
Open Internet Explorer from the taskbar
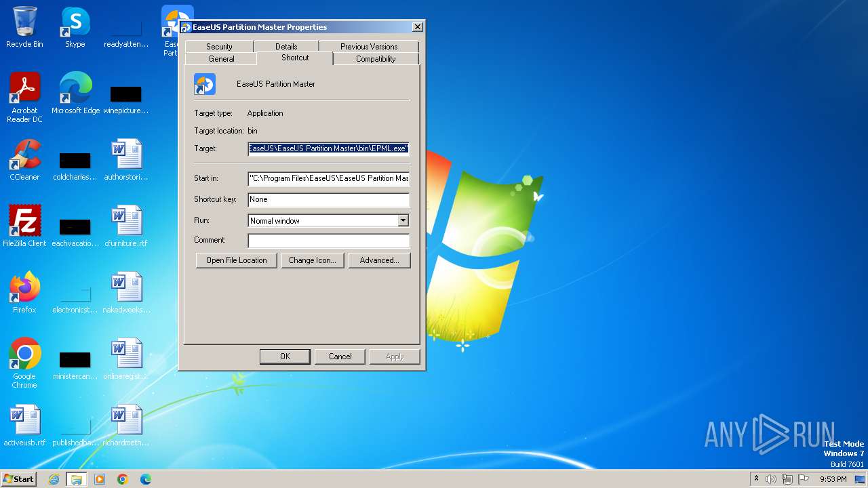[54, 479]
